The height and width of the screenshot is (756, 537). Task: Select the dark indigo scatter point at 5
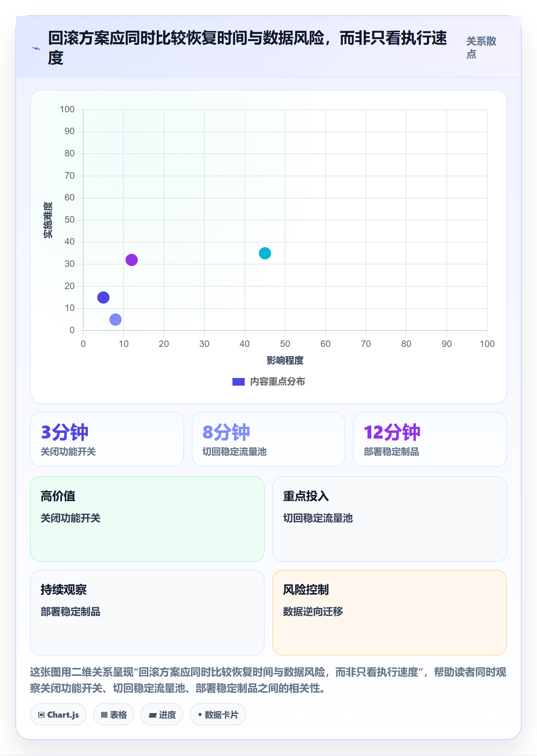coord(103,297)
